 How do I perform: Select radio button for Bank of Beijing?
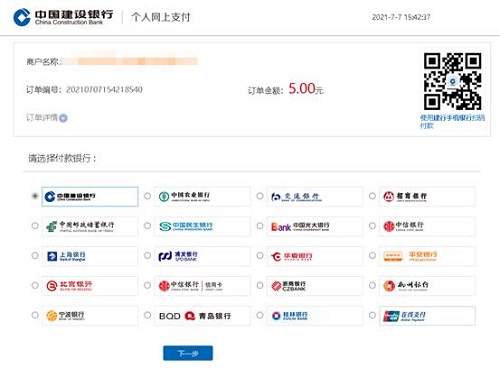coord(35,285)
